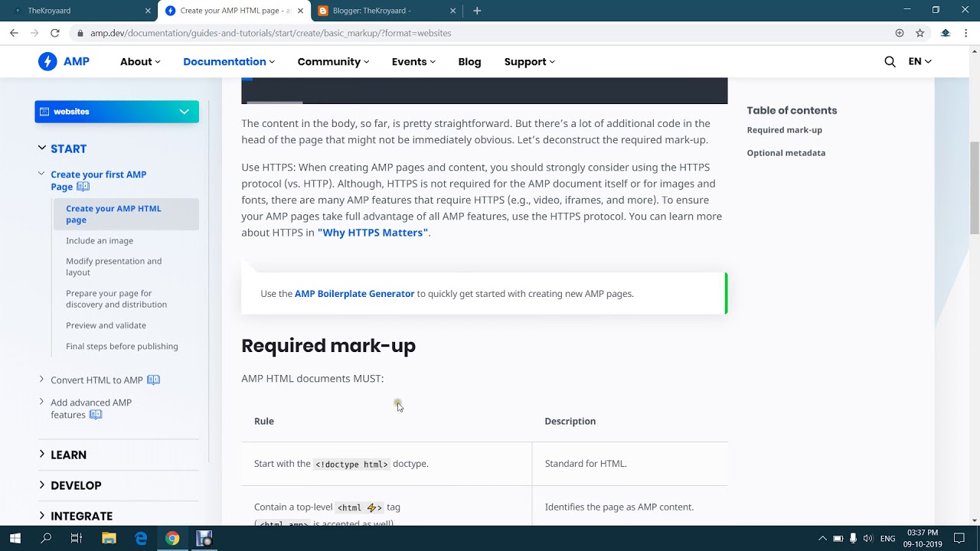980x551 pixels.
Task: Open the Community menu
Action: [333, 61]
